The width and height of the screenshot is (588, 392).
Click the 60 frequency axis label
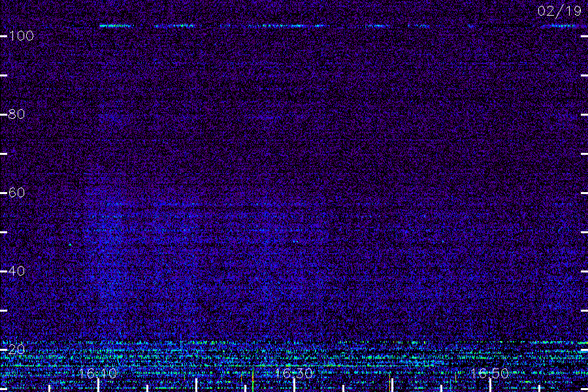(16, 193)
